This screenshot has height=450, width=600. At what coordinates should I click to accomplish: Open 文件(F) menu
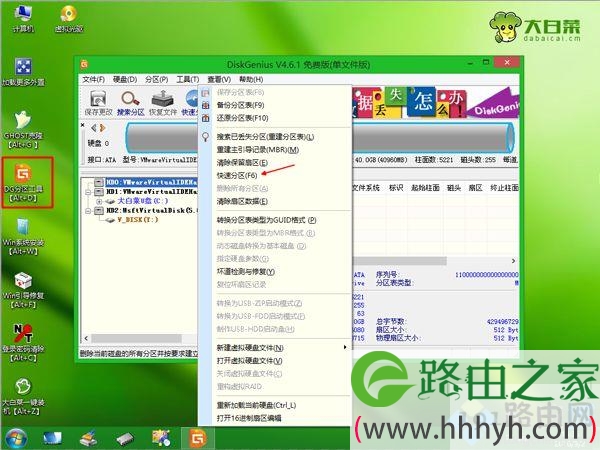[93, 80]
